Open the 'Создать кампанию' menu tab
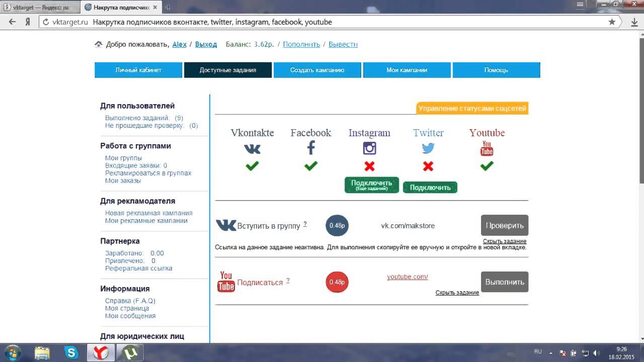The image size is (644, 362). coord(317,70)
